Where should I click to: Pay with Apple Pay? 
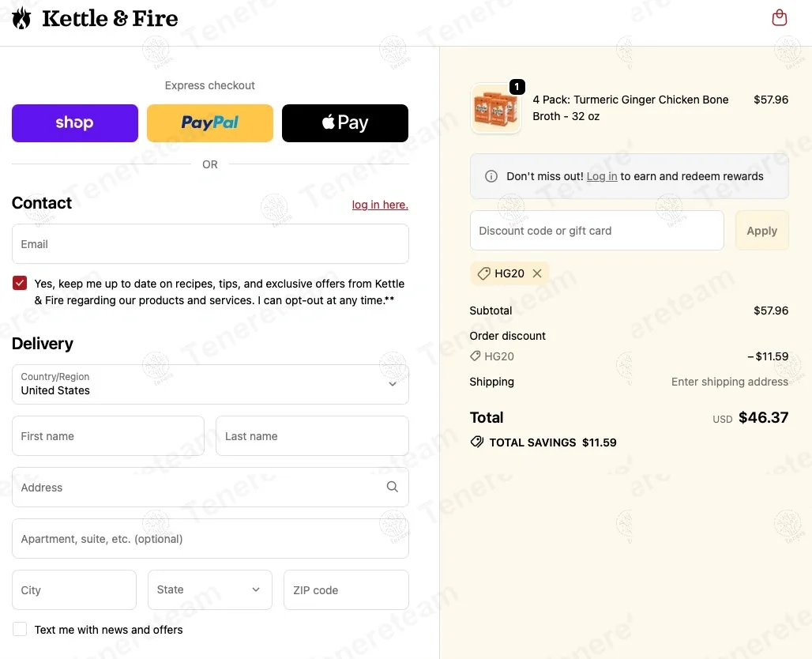pyautogui.click(x=345, y=123)
